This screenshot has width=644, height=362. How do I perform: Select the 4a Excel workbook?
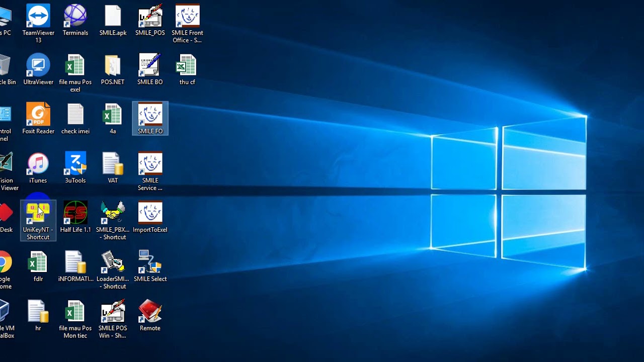(113, 119)
